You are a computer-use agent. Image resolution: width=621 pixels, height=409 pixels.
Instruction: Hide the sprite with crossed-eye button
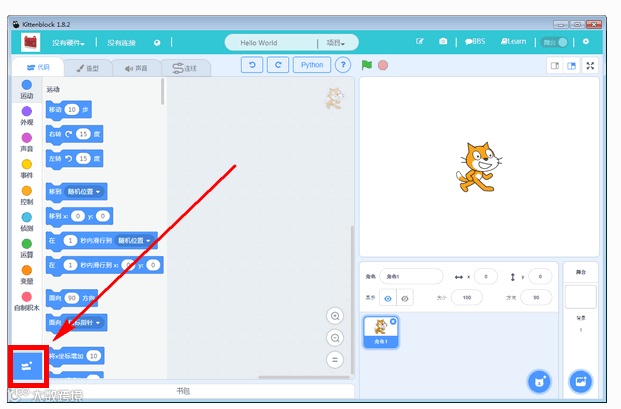click(405, 298)
